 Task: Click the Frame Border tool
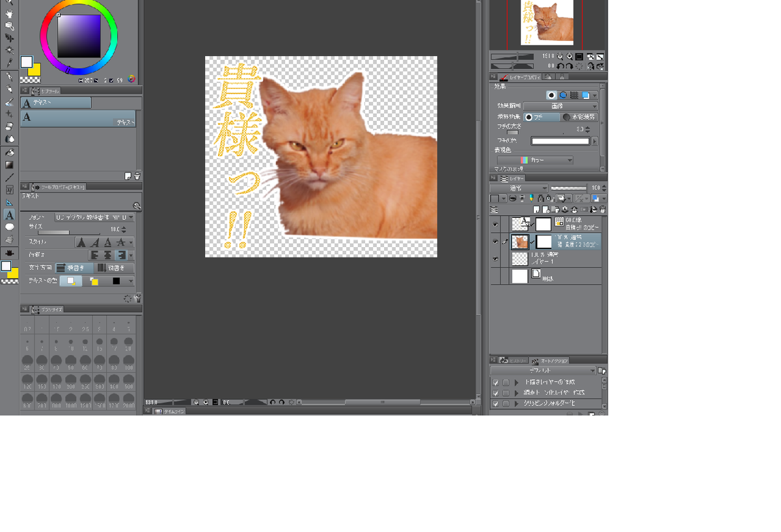click(x=9, y=190)
